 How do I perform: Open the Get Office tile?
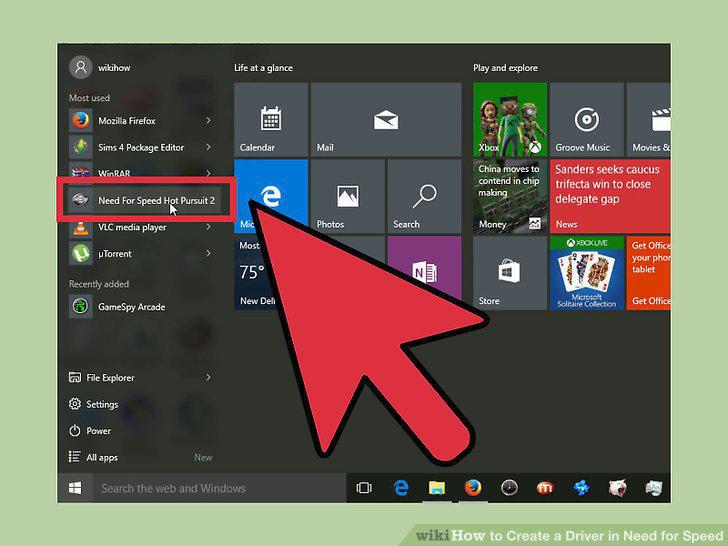[x=649, y=273]
